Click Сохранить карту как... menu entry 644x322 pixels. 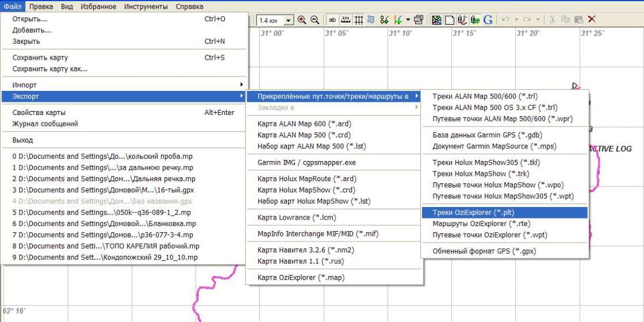pyautogui.click(x=50, y=69)
